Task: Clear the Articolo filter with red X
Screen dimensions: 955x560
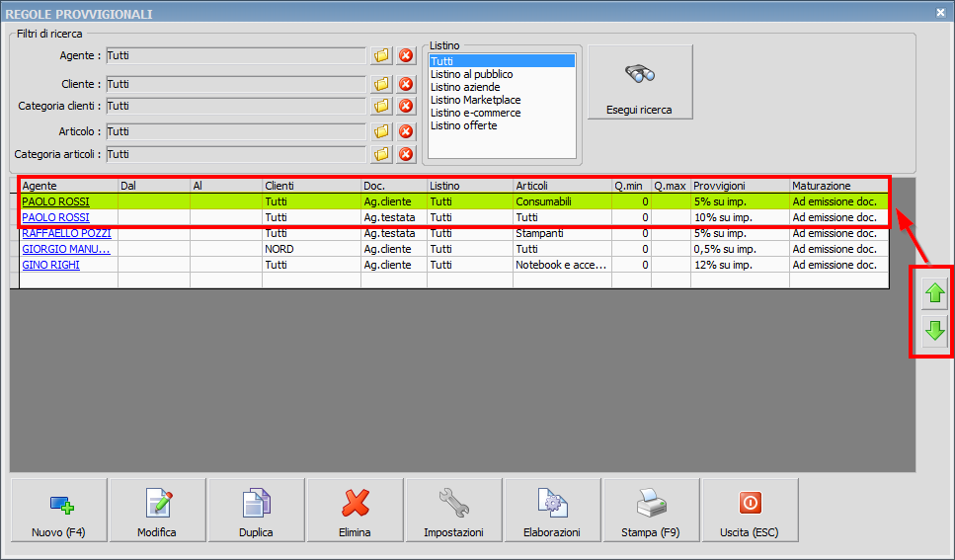Action: coord(405,131)
